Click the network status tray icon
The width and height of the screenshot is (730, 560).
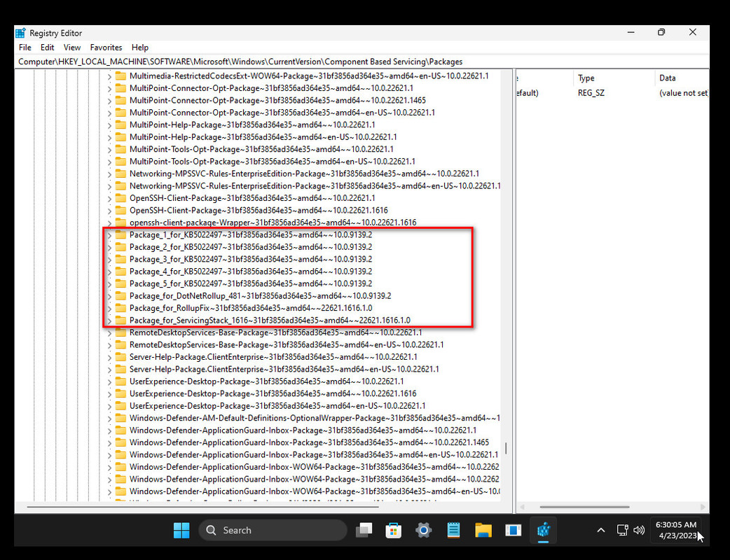(622, 530)
